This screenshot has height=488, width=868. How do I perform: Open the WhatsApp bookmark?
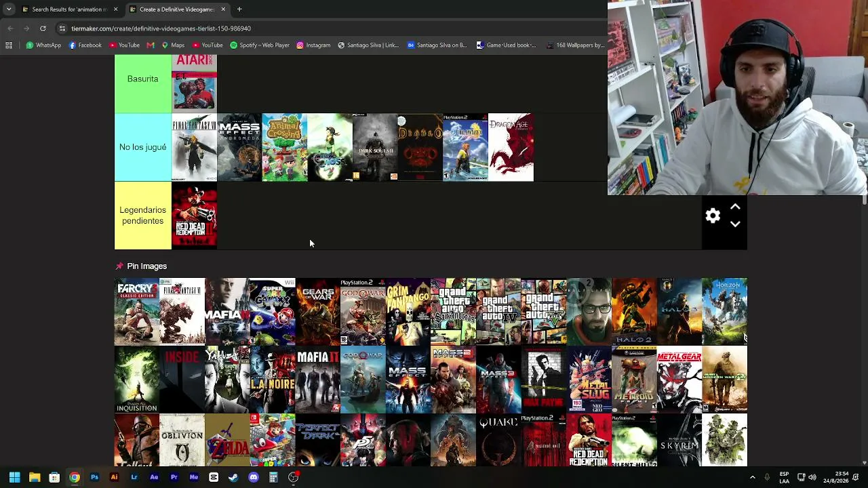pos(43,45)
